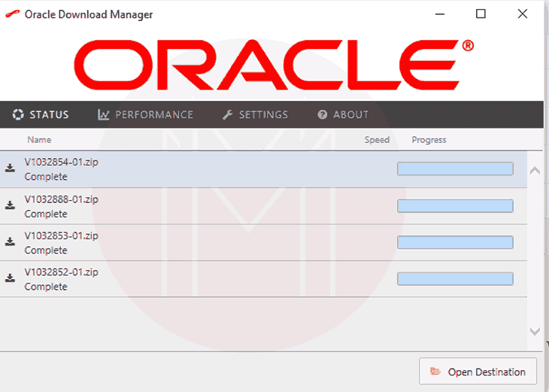Click the question mark About icon
The width and height of the screenshot is (549, 392).
[323, 115]
